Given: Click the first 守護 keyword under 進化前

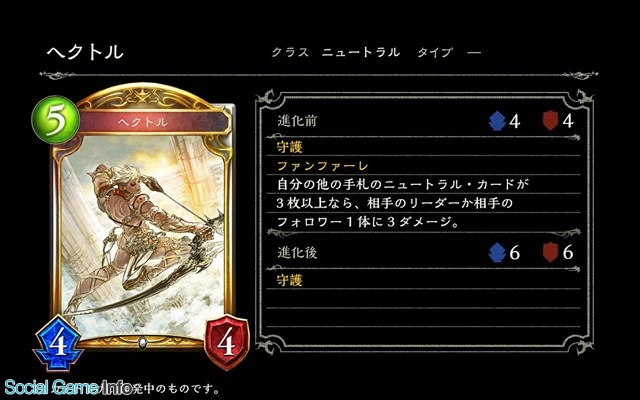Looking at the screenshot, I should pos(289,147).
